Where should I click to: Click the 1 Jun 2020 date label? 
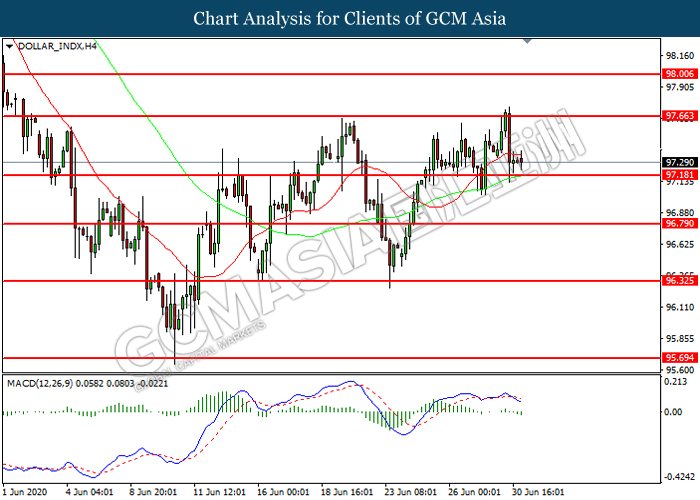tap(25, 492)
